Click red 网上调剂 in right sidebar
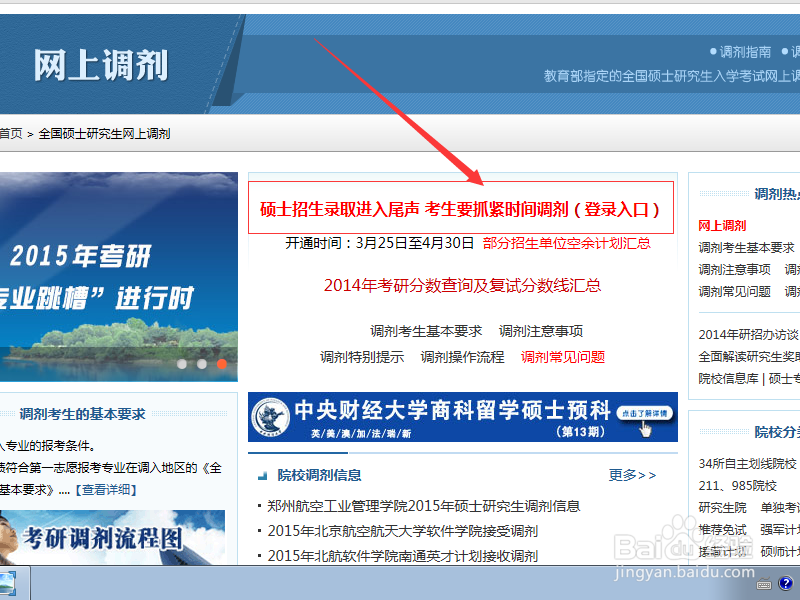 pyautogui.click(x=722, y=226)
